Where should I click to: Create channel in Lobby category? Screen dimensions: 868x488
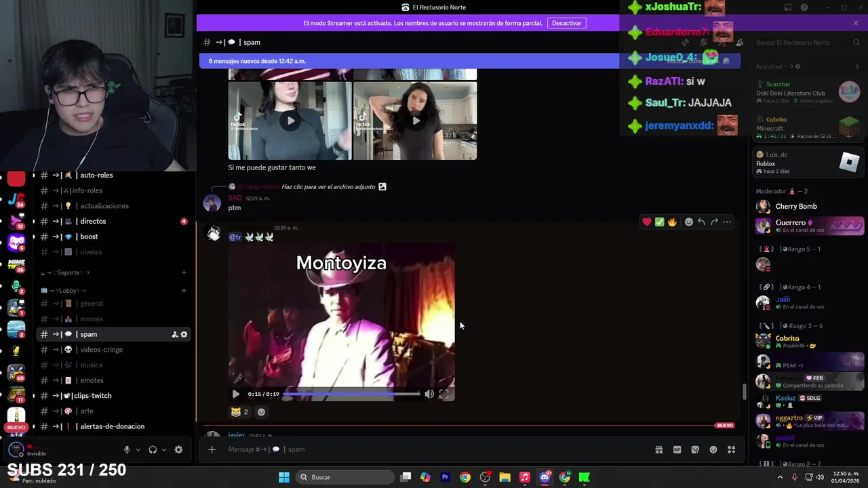(x=184, y=291)
